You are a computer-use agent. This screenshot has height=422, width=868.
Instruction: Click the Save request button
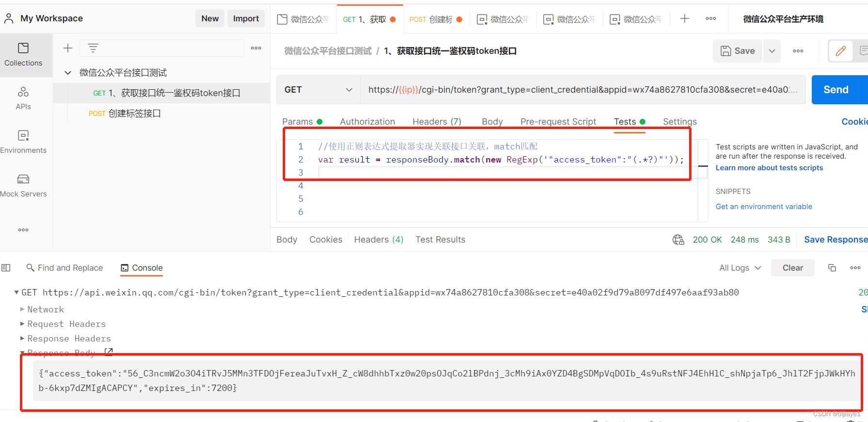(738, 51)
